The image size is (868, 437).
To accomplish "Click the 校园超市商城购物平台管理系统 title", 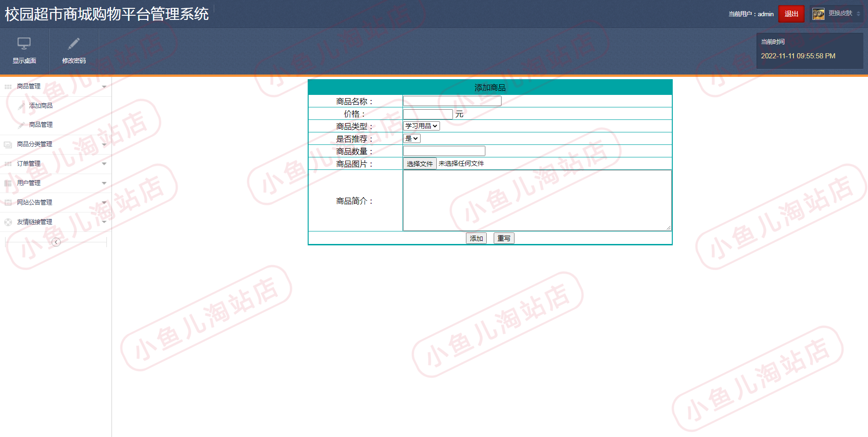I will pyautogui.click(x=107, y=14).
